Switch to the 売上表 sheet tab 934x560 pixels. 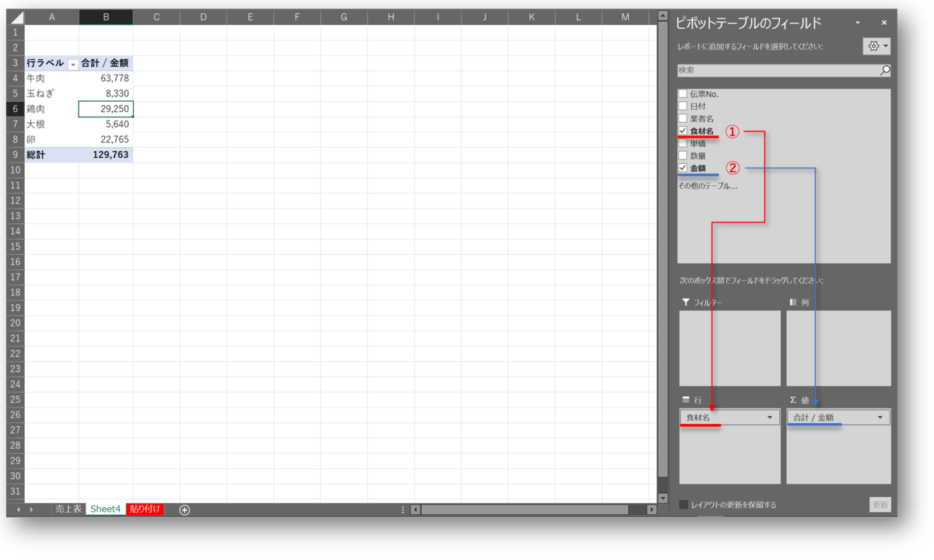click(x=68, y=509)
